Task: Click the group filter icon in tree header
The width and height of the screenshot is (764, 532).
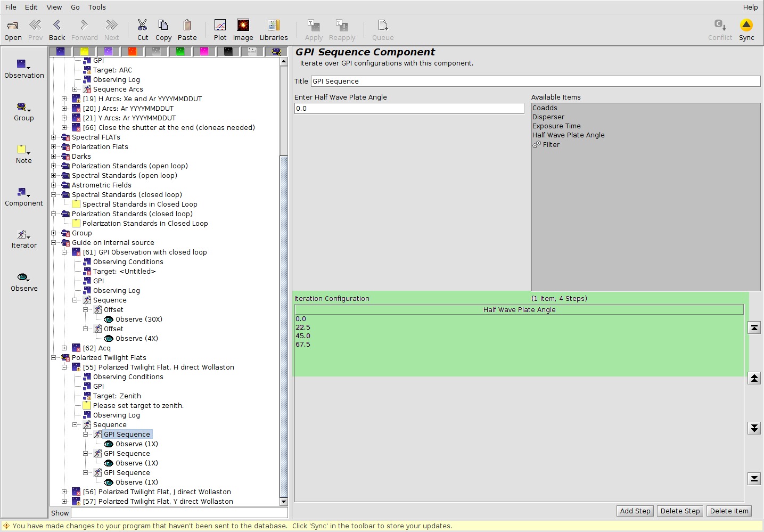Action: click(x=276, y=51)
